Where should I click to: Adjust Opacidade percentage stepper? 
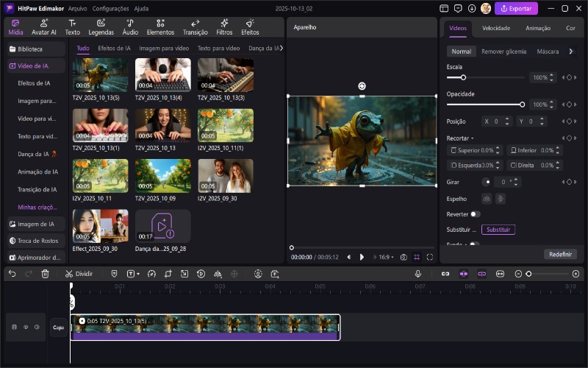pyautogui.click(x=551, y=105)
